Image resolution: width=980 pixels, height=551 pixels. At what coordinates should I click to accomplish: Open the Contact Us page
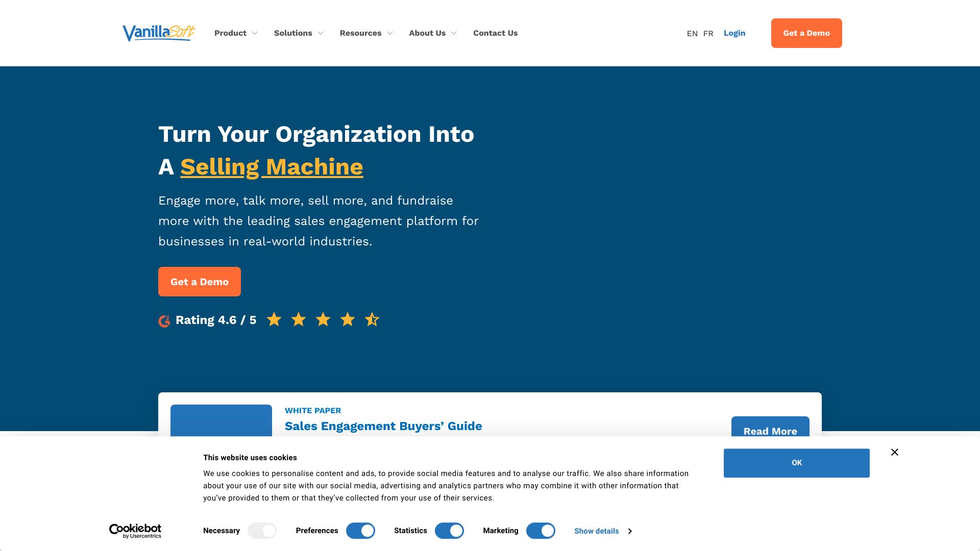[x=495, y=33]
